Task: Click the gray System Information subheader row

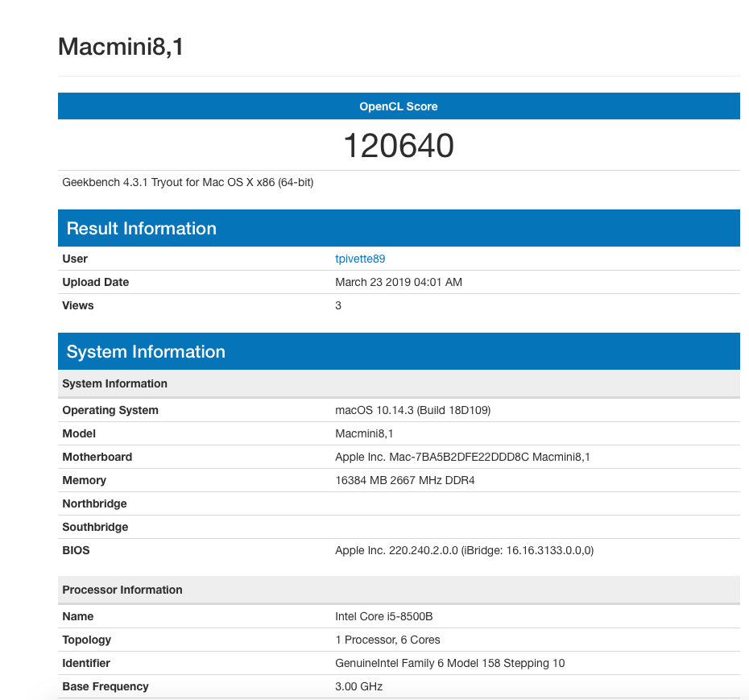Action: pos(399,383)
